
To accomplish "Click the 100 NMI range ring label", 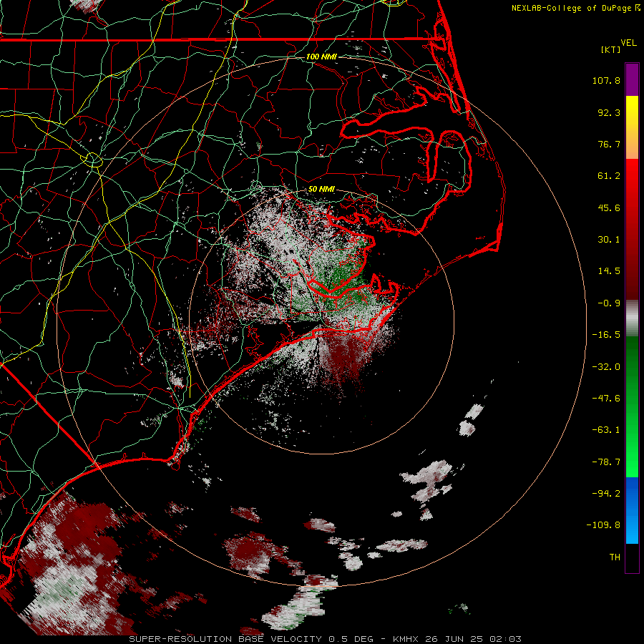I will click(321, 57).
